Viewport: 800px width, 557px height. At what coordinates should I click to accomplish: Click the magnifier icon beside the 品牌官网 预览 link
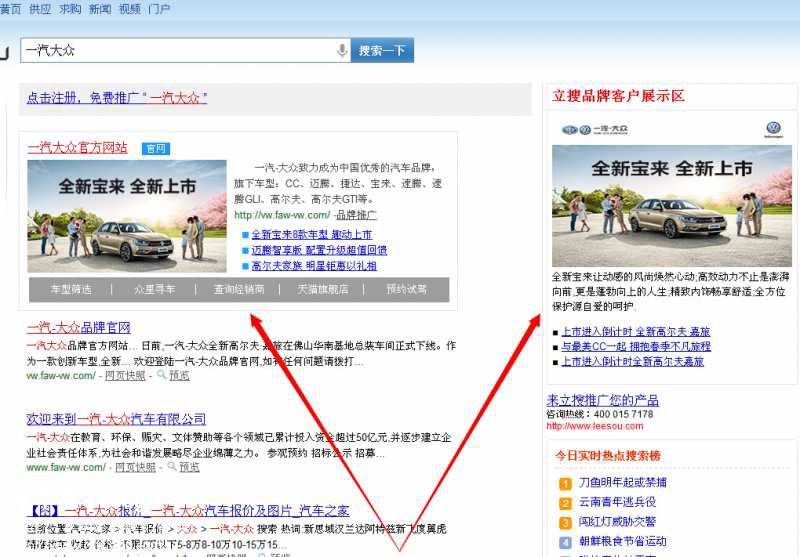pyautogui.click(x=162, y=375)
